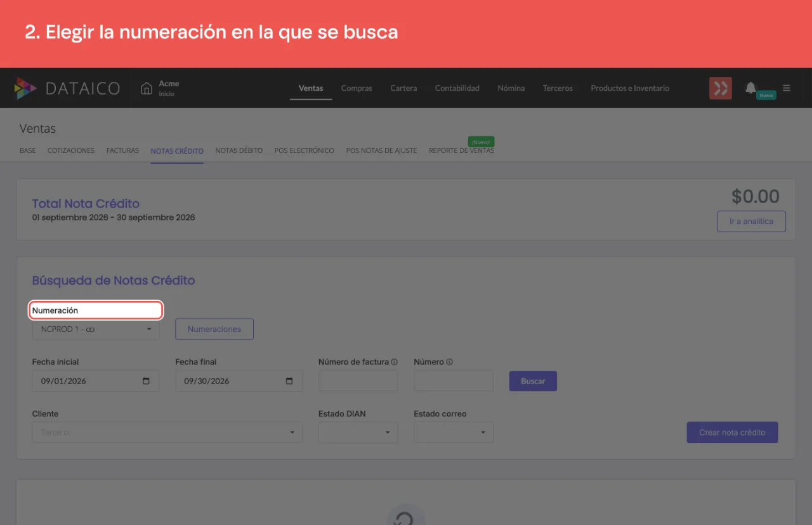
Task: Select the REPORTE DE VENTAS tab
Action: click(x=461, y=150)
